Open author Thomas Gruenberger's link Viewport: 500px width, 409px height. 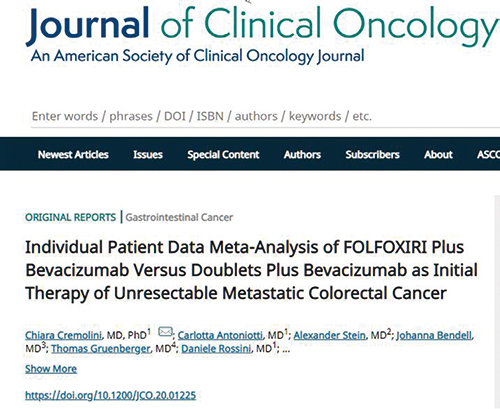pos(101,349)
